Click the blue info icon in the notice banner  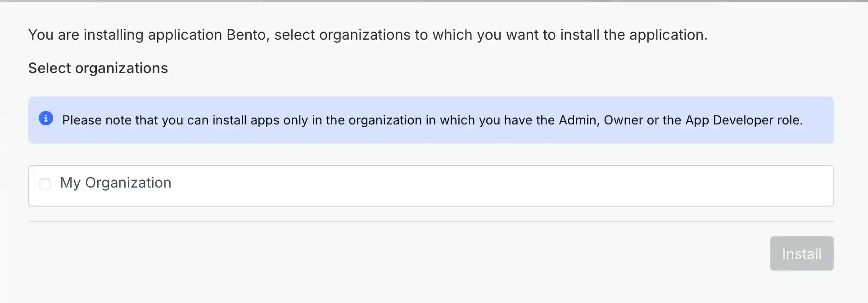tap(45, 118)
